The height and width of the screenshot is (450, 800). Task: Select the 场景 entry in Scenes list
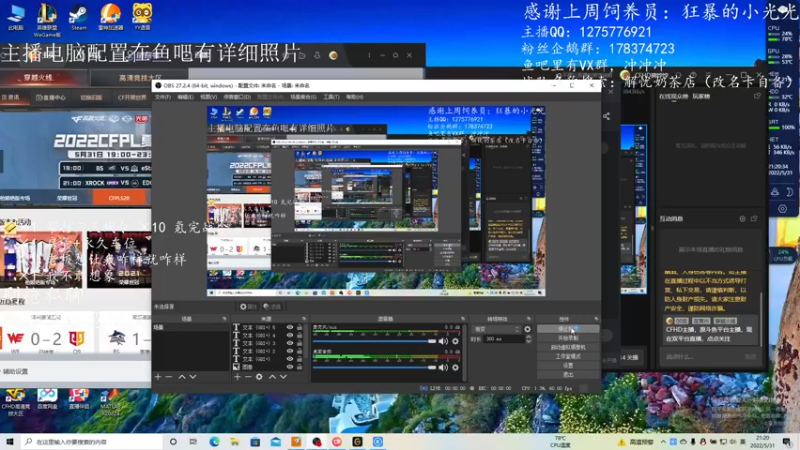click(x=190, y=328)
